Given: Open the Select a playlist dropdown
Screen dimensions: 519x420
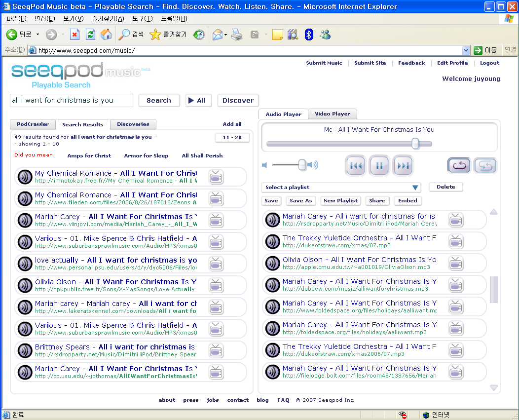Looking at the screenshot, I should point(341,187).
